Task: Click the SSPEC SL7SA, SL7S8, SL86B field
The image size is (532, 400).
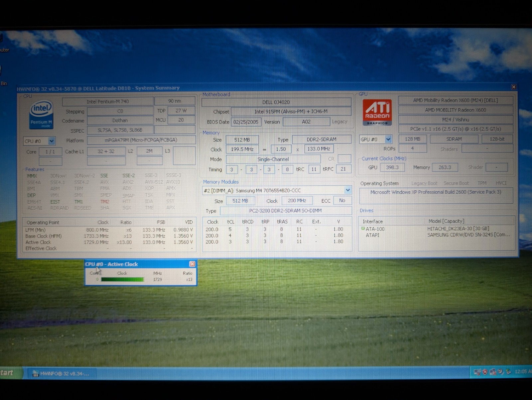Action: tap(120, 130)
